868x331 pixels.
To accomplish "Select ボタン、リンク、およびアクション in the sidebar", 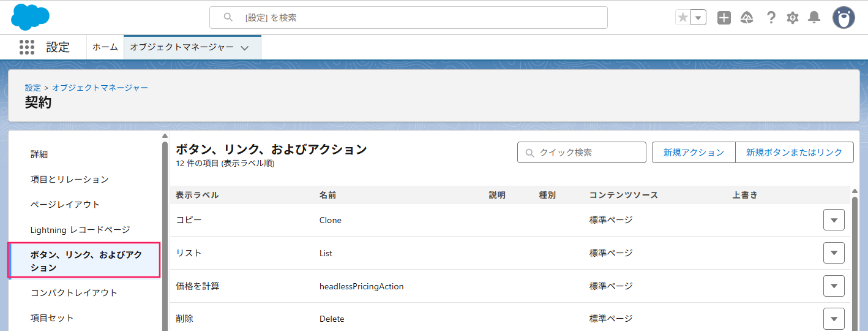I will tap(84, 261).
